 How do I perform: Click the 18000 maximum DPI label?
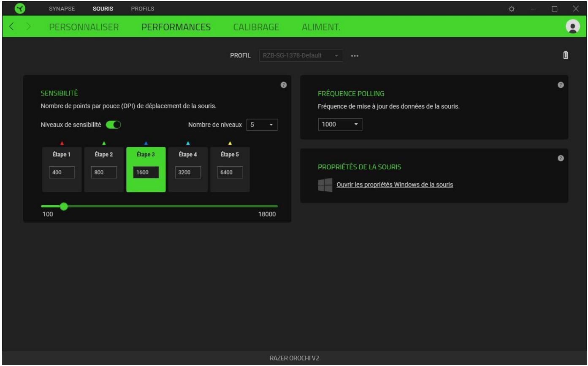point(267,214)
